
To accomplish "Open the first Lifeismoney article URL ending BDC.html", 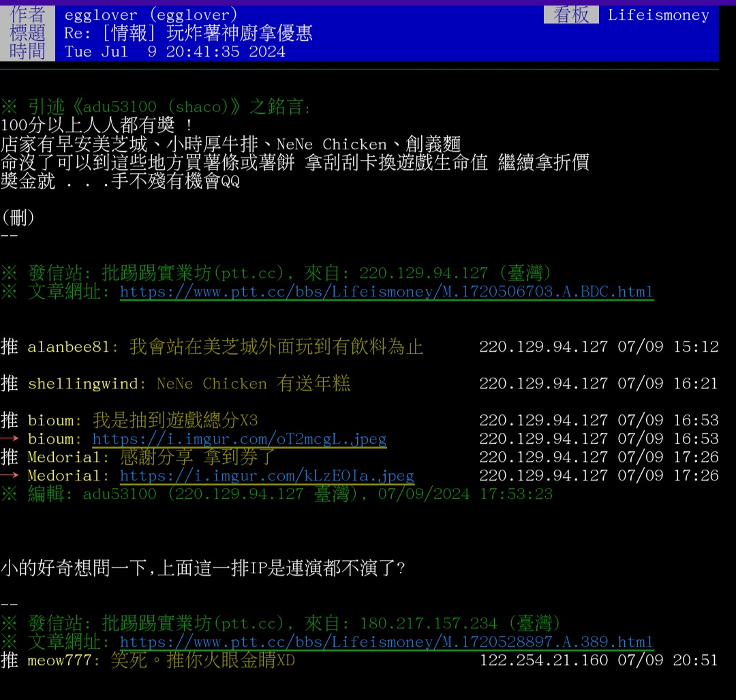I will pyautogui.click(x=386, y=292).
